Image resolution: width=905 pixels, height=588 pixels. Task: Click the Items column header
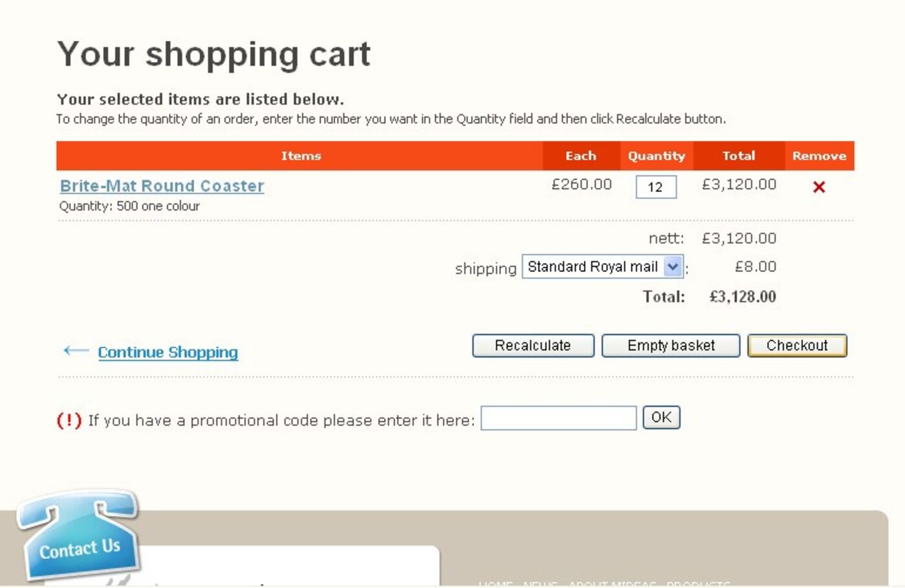(301, 156)
